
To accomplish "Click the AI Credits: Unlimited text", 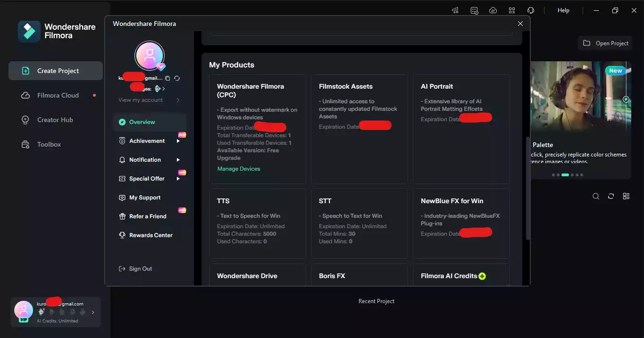I will [x=58, y=321].
